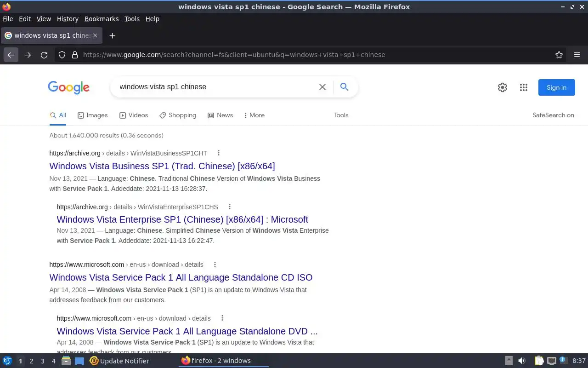The width and height of the screenshot is (588, 368).
Task: Expand the More search filters dropdown
Action: pos(254,115)
